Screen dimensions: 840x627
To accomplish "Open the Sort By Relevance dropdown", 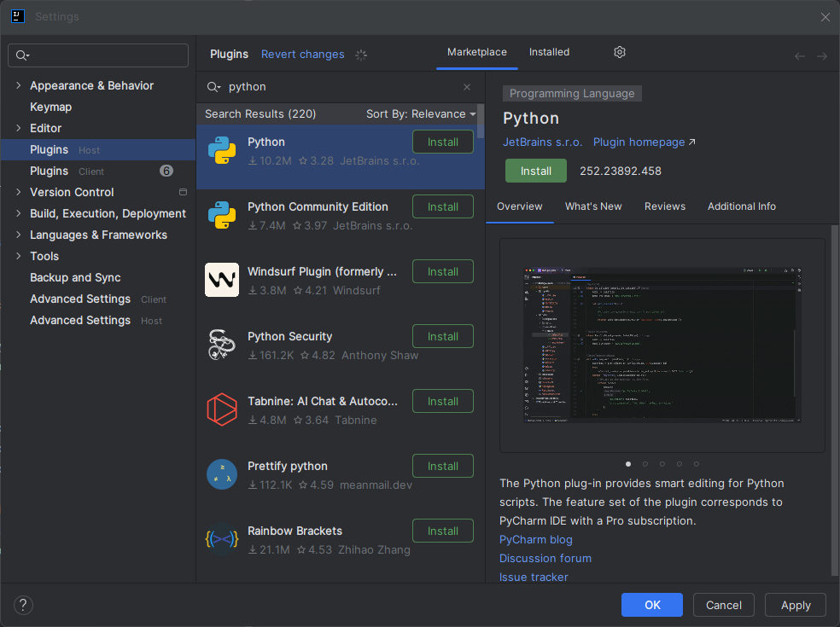I will click(421, 114).
